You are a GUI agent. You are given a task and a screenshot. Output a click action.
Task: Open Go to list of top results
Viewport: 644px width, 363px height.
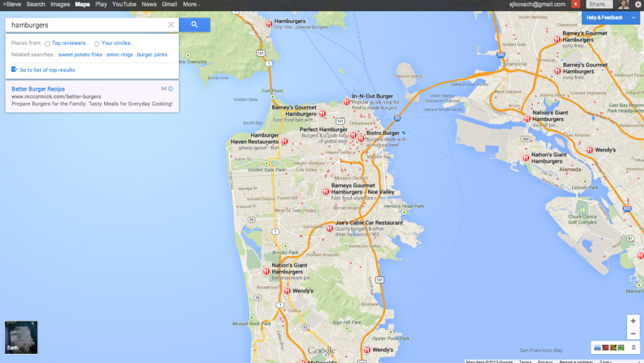tap(46, 70)
